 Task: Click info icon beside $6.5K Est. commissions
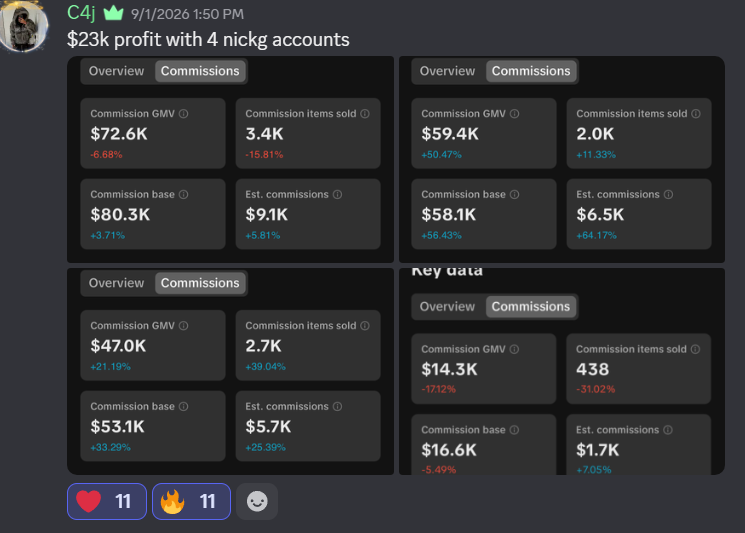click(668, 194)
